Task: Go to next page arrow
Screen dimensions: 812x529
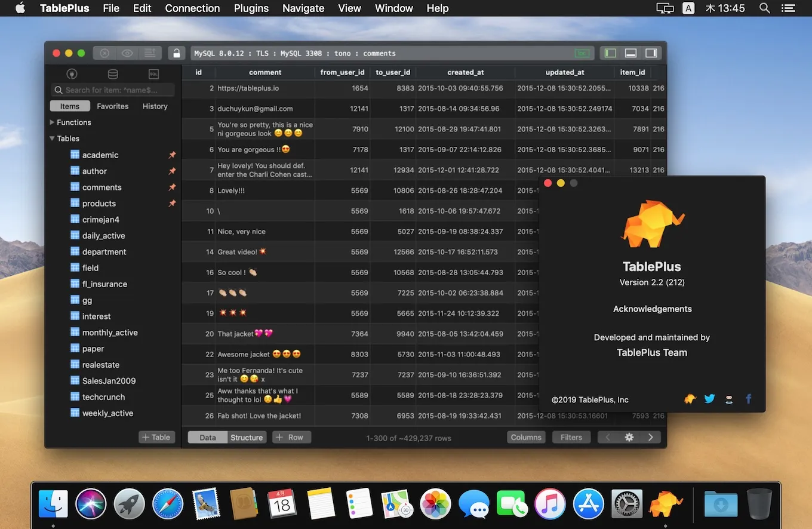Action: 651,437
